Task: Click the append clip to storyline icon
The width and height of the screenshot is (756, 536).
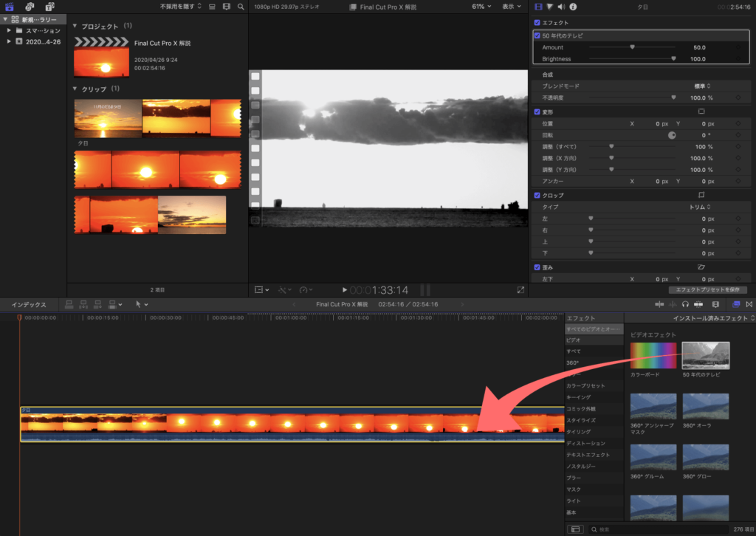Action: [x=97, y=304]
